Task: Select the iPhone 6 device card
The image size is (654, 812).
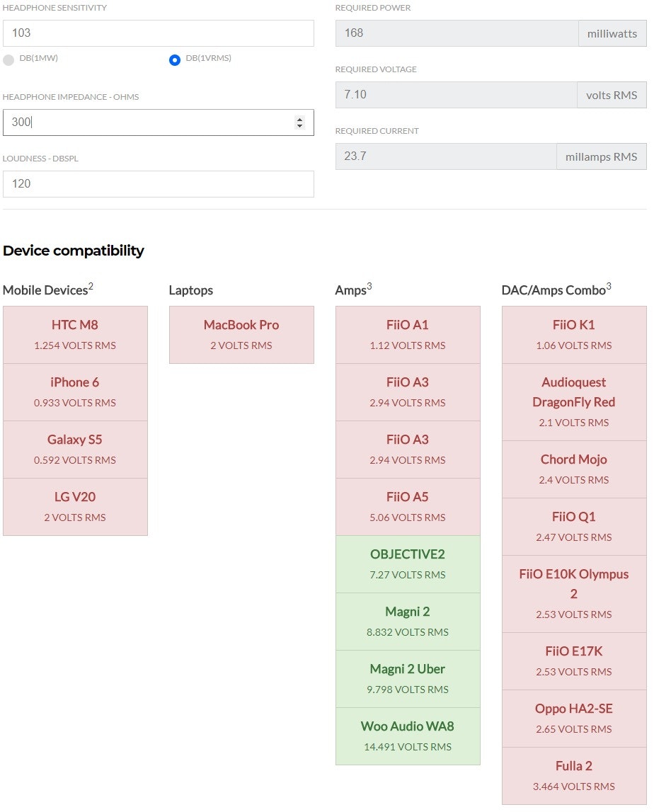Action: (x=75, y=392)
